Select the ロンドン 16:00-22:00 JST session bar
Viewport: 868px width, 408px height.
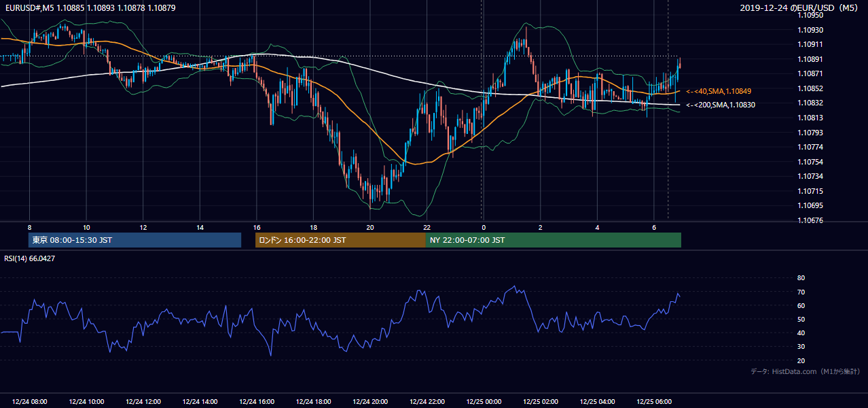tap(340, 240)
